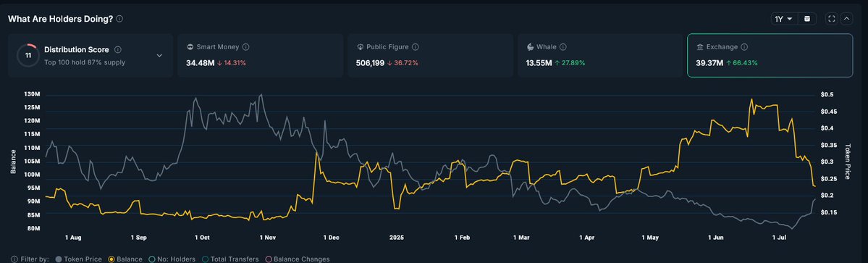Click the '2025' x-axis label
The height and width of the screenshot is (263, 868).
(x=397, y=237)
